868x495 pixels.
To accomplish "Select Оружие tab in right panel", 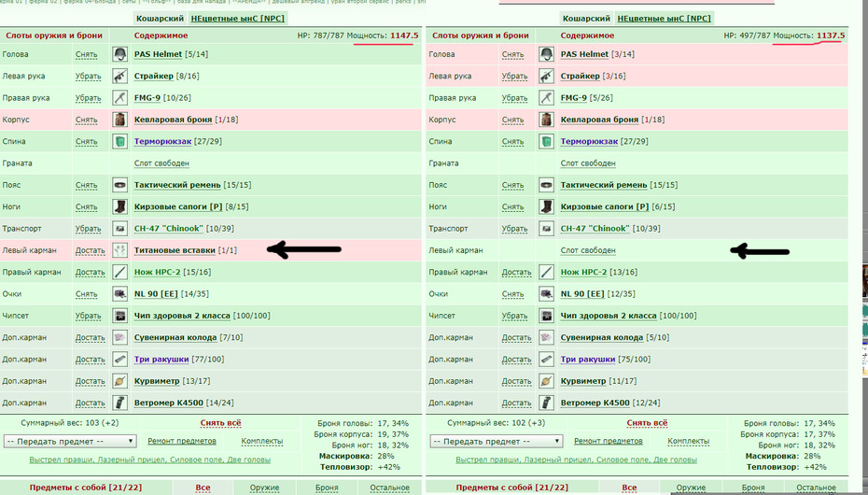I will point(691,488).
